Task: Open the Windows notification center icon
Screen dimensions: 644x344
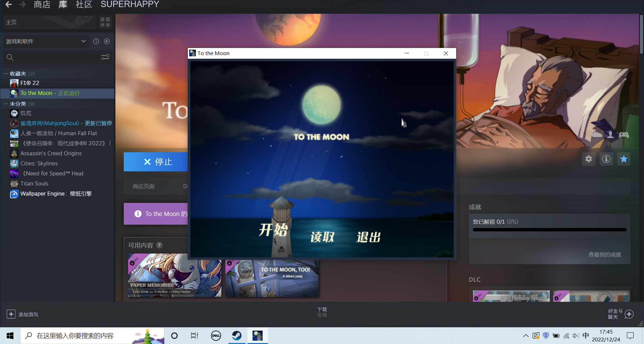Action: coord(630,336)
